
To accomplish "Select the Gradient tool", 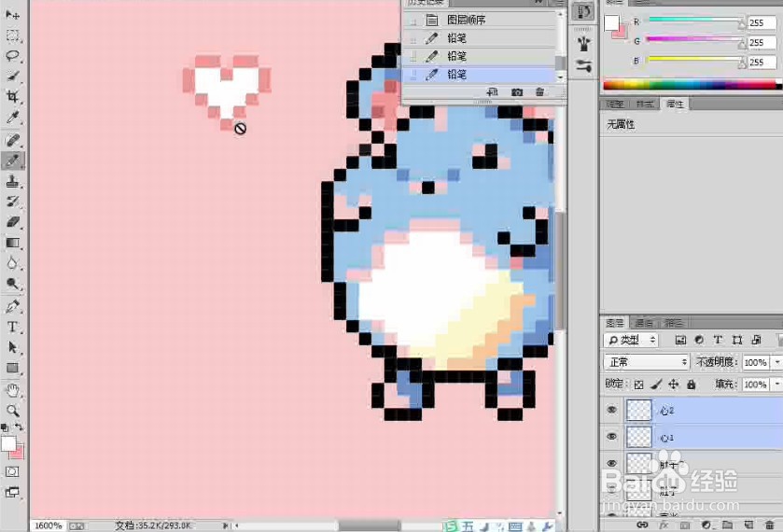I will pyautogui.click(x=12, y=243).
